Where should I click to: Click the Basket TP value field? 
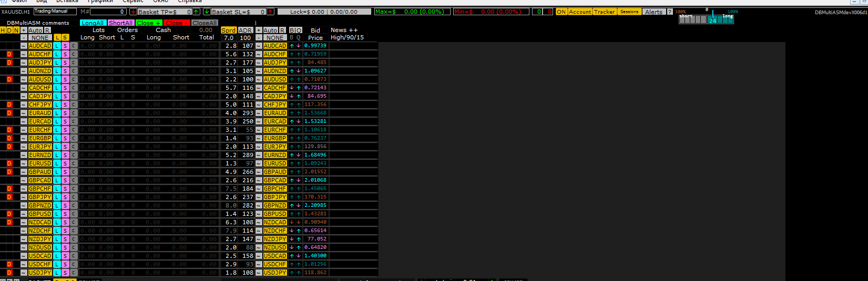pyautogui.click(x=165, y=12)
